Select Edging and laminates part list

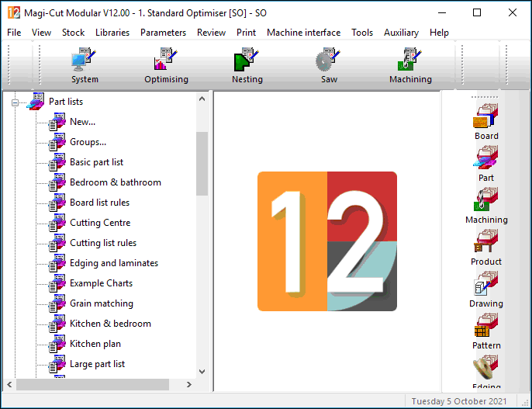[113, 263]
